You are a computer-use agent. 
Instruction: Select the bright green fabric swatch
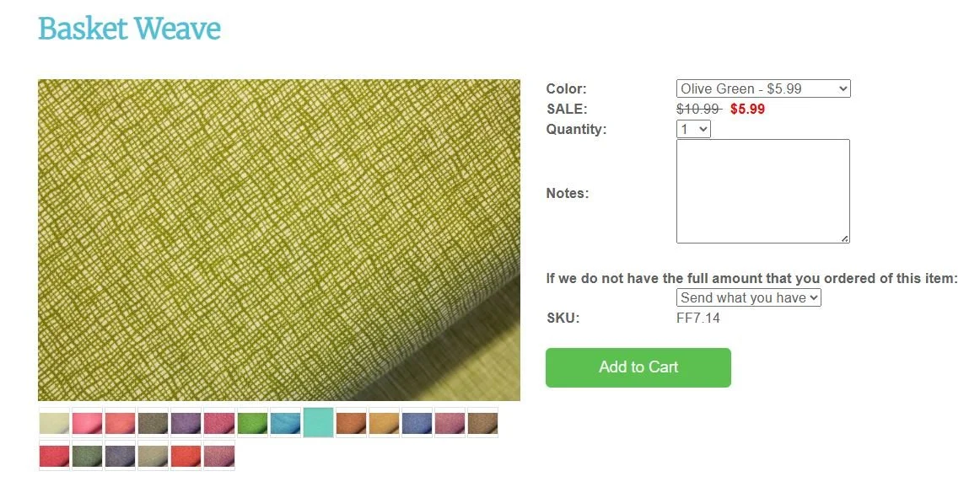[252, 422]
